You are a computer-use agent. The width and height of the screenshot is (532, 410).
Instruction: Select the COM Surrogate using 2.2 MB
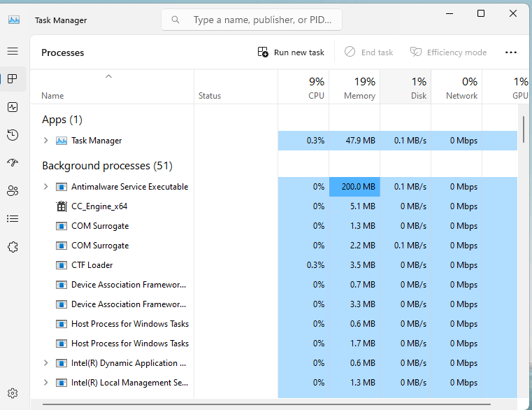tap(274, 246)
